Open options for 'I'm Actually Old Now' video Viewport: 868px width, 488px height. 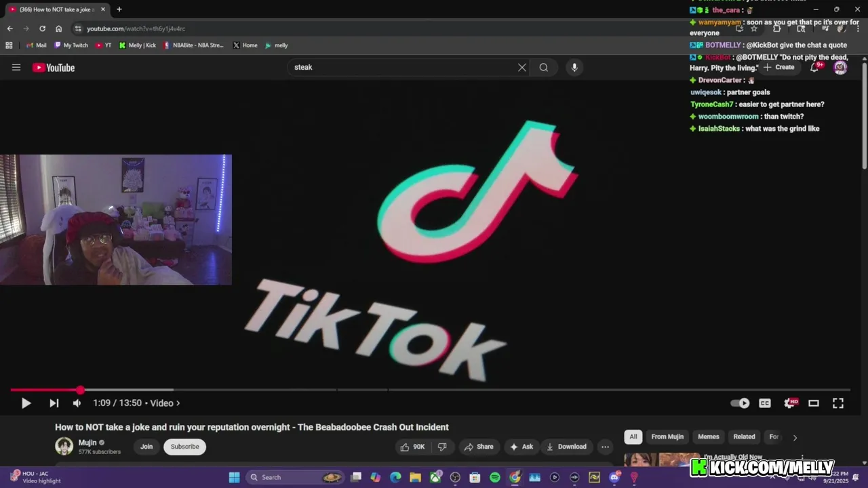[802, 457]
